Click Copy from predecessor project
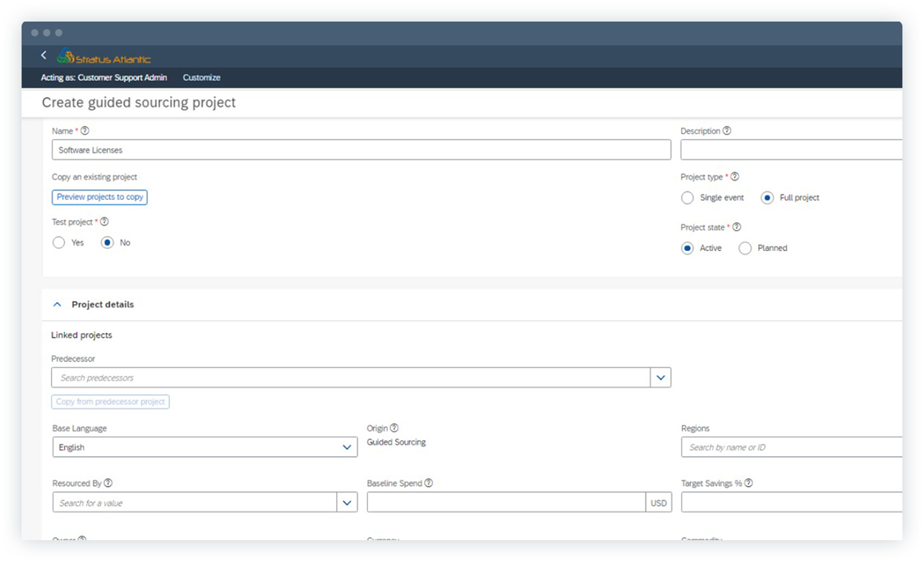This screenshot has width=924, height=561. 110,401
